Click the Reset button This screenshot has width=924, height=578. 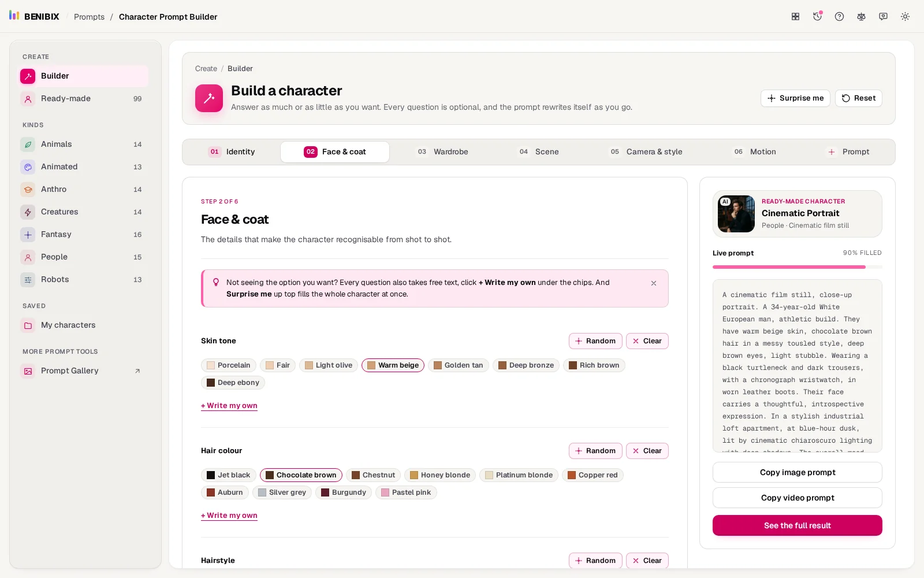click(859, 98)
